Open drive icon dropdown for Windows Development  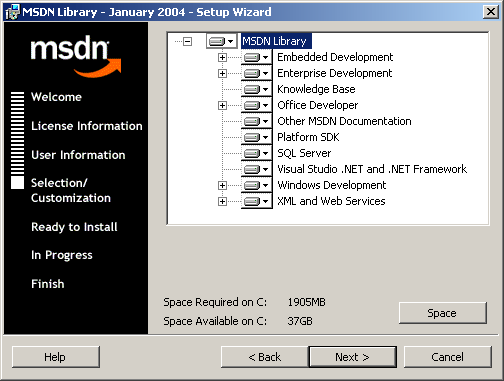pyautogui.click(x=256, y=185)
